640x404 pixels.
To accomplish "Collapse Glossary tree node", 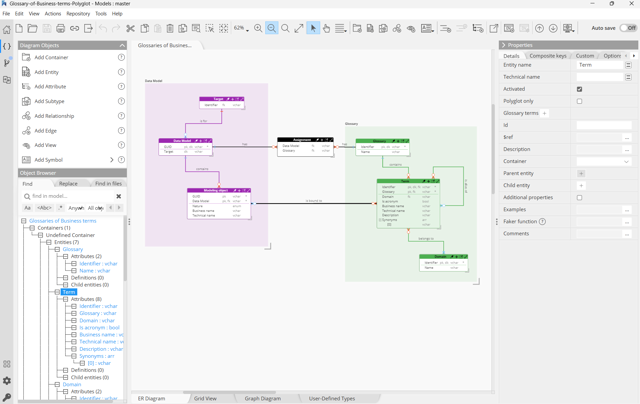I will coord(57,249).
